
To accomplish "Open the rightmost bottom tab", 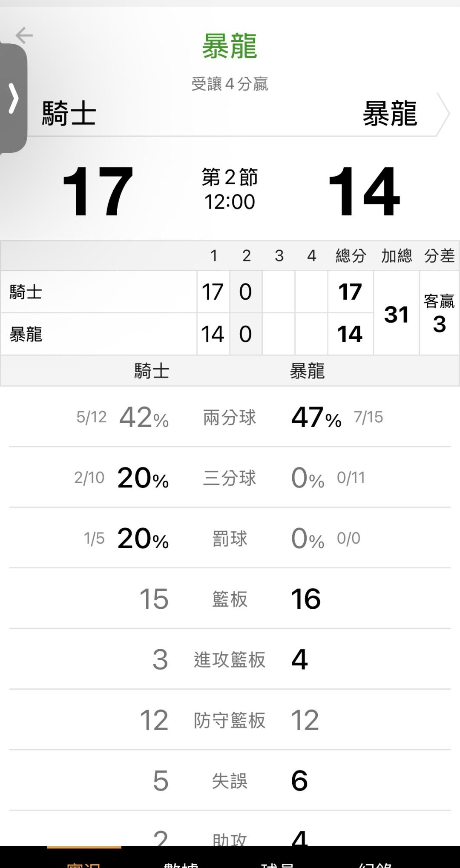I will coord(375,862).
